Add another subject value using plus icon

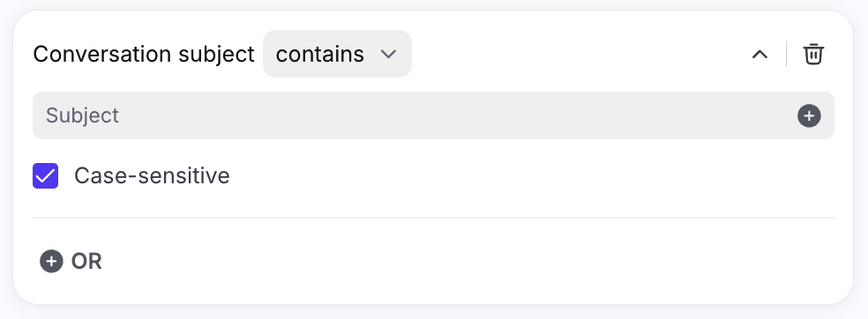(x=809, y=115)
